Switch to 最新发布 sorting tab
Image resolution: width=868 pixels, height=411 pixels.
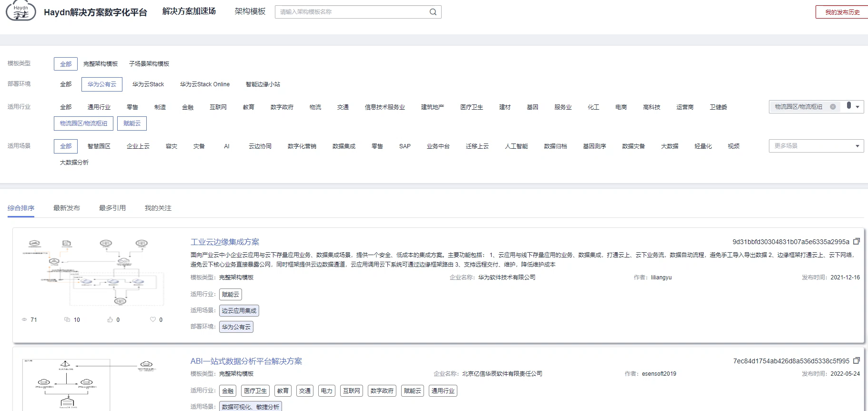click(x=67, y=208)
